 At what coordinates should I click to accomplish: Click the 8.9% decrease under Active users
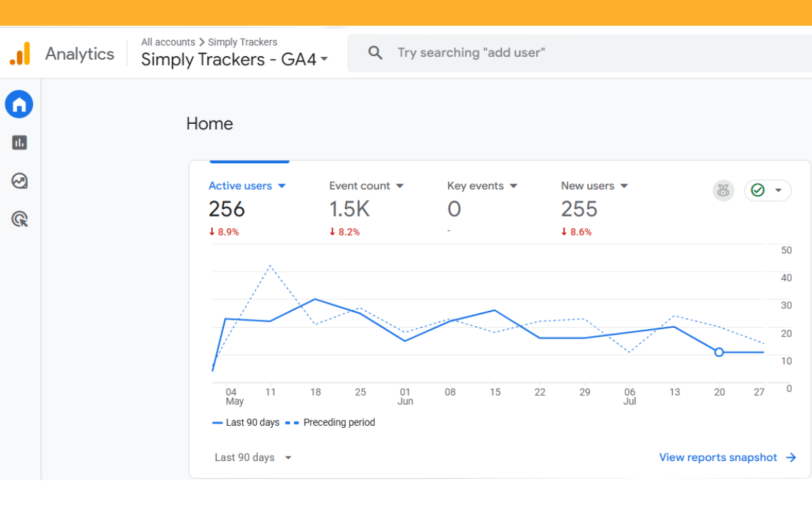pos(224,232)
